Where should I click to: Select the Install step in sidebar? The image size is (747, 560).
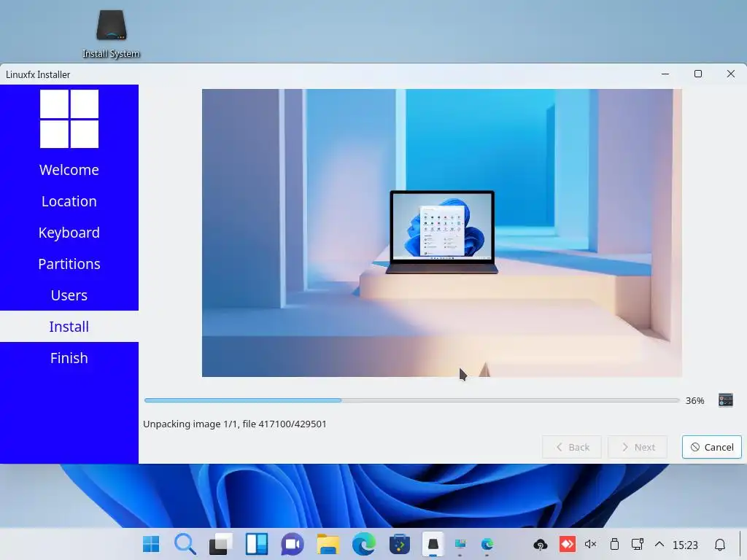69,327
